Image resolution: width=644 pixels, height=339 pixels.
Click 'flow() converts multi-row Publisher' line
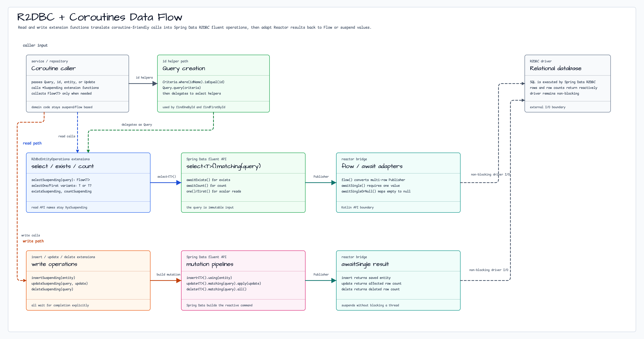[373, 180]
